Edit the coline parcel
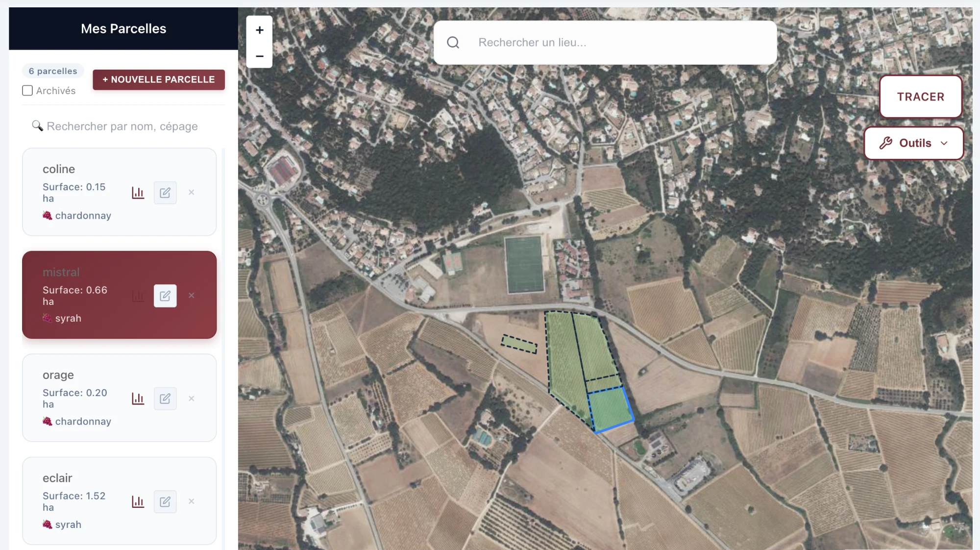980x550 pixels. [165, 193]
